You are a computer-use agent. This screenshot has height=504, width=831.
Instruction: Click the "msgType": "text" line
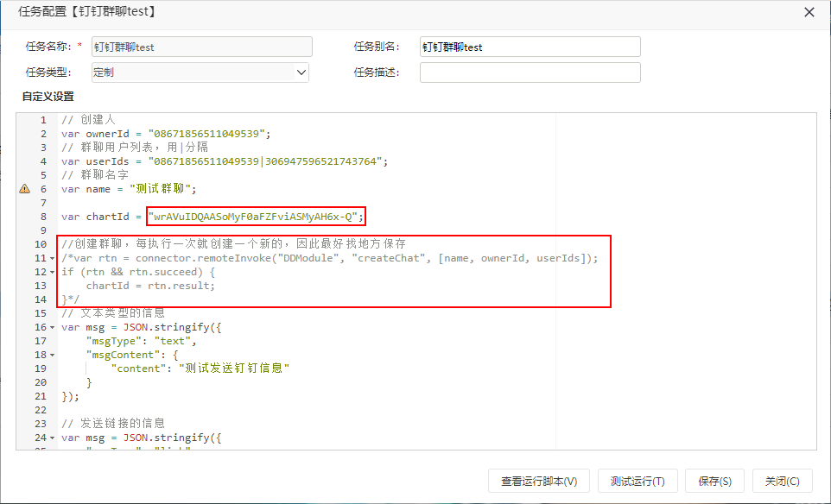click(141, 341)
